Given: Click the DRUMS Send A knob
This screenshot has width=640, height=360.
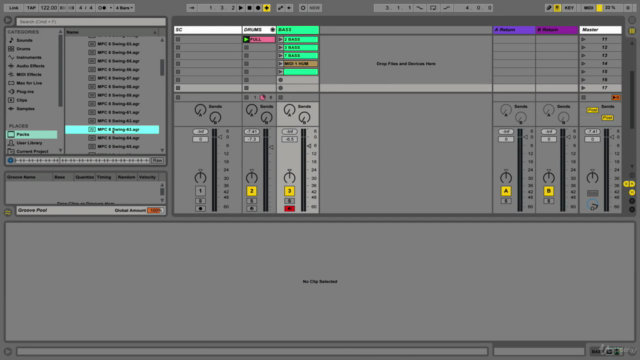Looking at the screenshot, I should click(x=251, y=110).
